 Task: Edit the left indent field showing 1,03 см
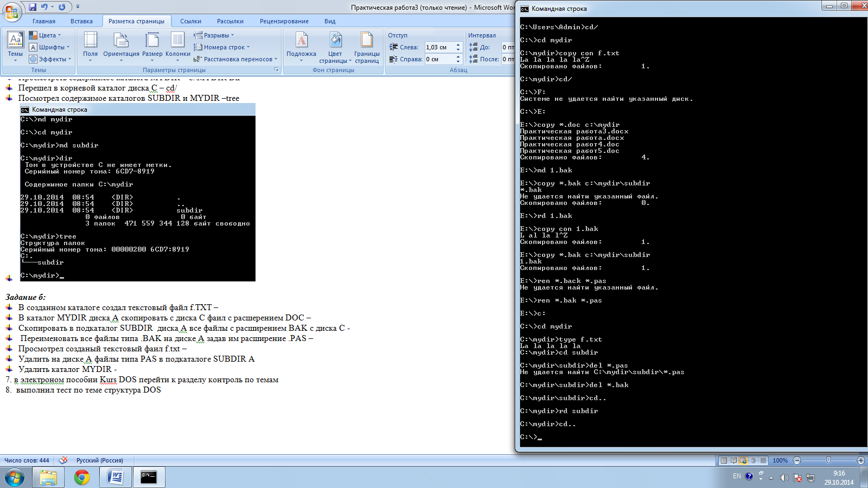click(x=439, y=47)
